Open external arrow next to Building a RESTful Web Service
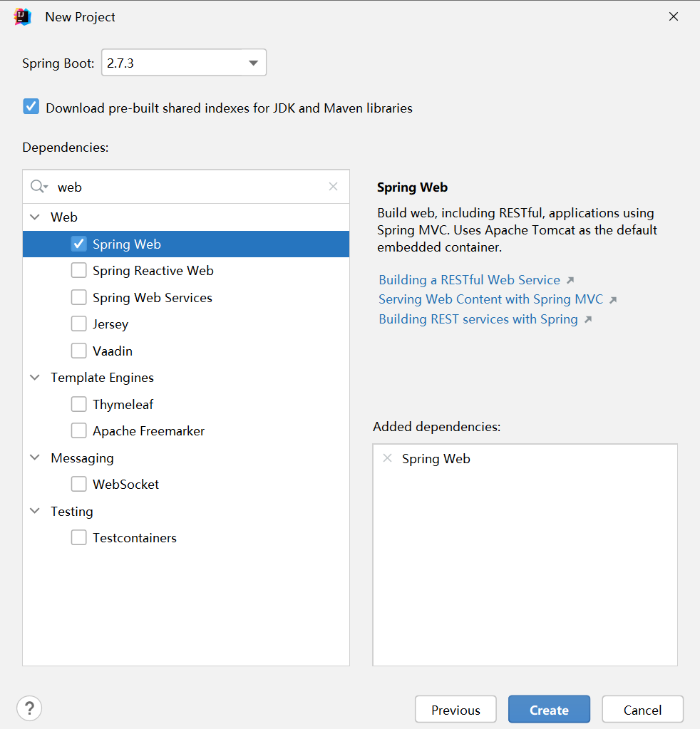The width and height of the screenshot is (700, 729). 570,280
